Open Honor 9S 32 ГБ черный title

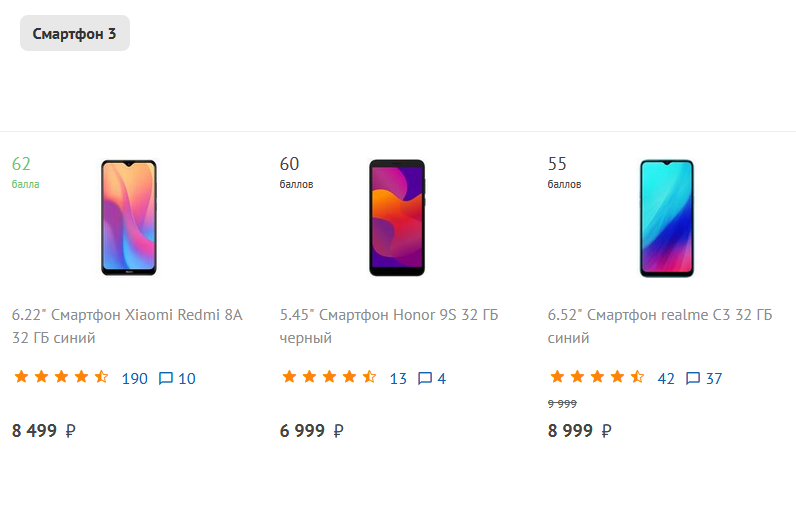coord(389,326)
